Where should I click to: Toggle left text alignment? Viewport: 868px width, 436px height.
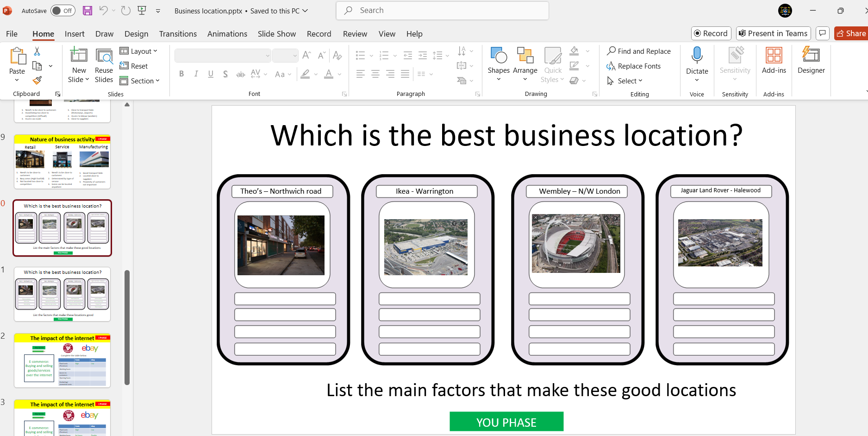(x=361, y=74)
